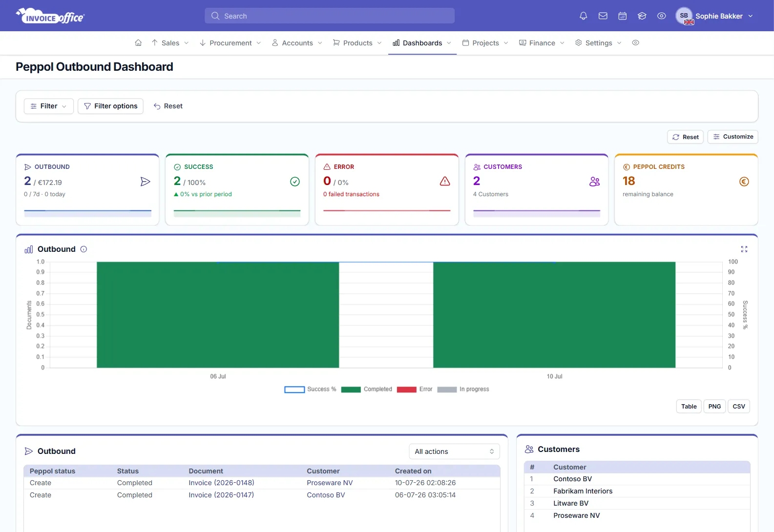Click the SB user avatar

point(684,16)
